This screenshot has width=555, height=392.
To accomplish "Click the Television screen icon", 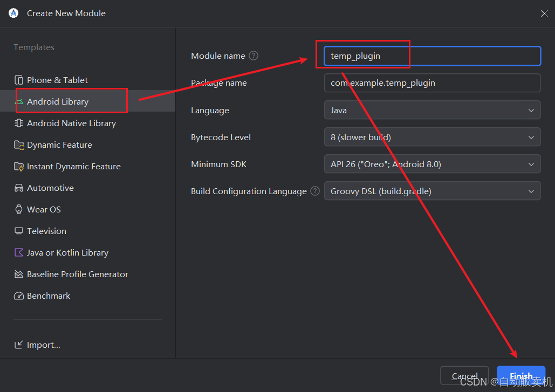I will pyautogui.click(x=19, y=231).
